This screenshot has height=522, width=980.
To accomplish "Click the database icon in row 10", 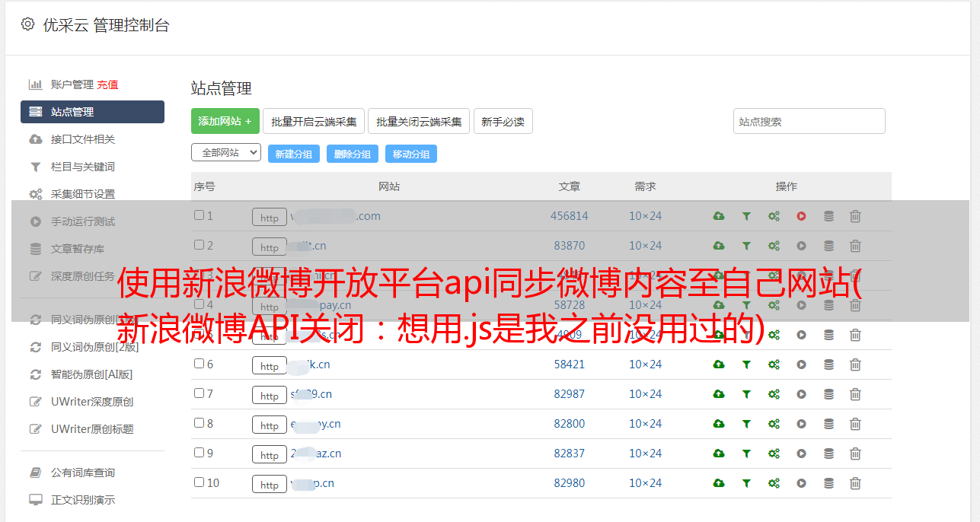I will pyautogui.click(x=828, y=483).
